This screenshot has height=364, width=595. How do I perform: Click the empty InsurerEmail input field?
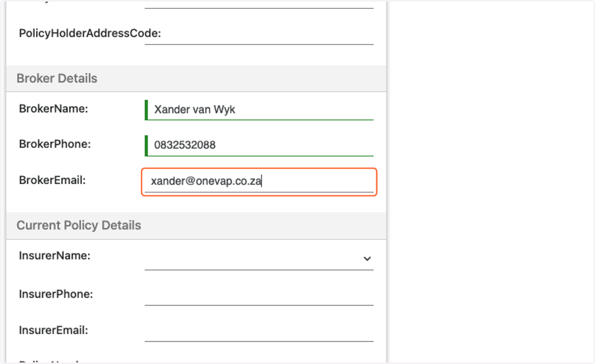259,331
